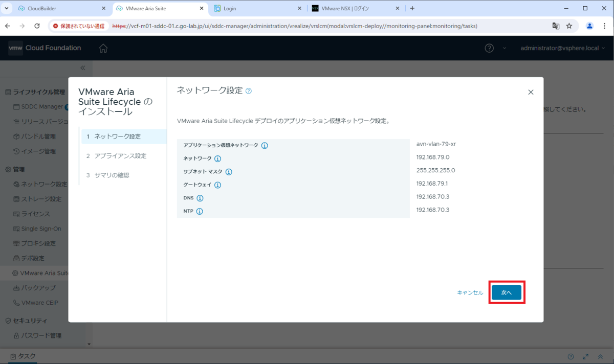
Task: Collapse the sidebar with double chevron
Action: point(83,68)
